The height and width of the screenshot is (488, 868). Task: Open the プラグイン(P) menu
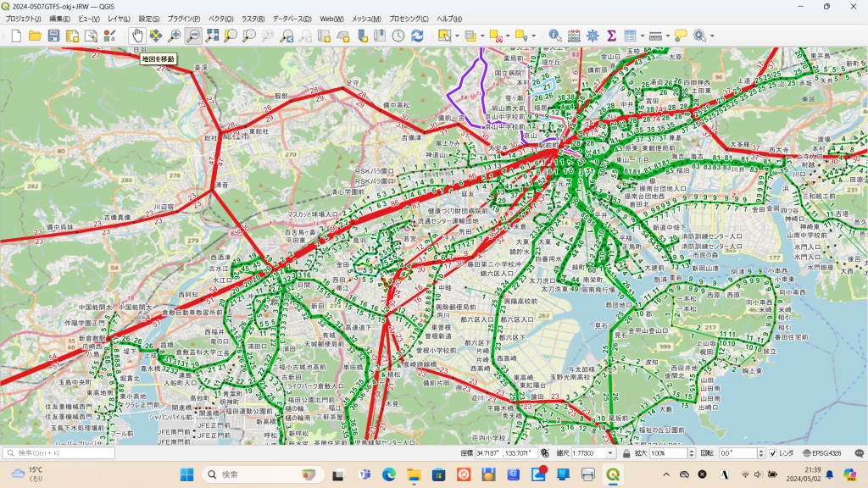tap(184, 18)
